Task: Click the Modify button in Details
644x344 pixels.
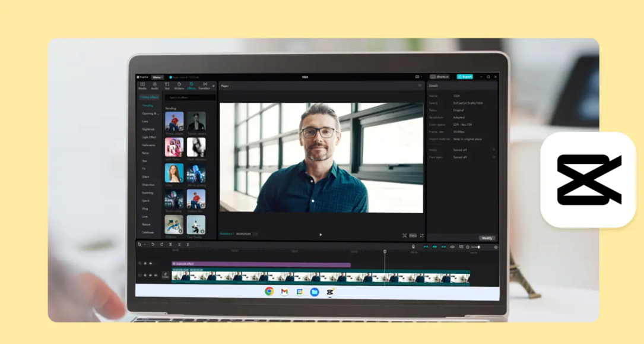Action: pyautogui.click(x=487, y=238)
